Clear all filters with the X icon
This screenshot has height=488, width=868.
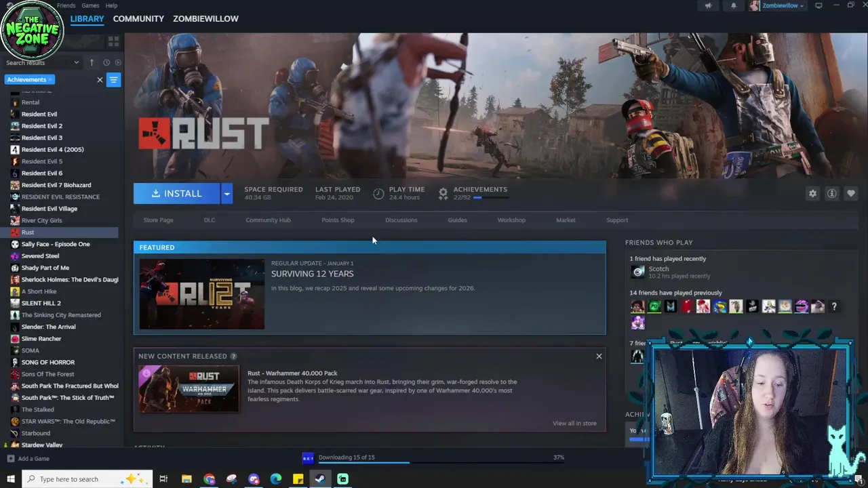point(100,80)
